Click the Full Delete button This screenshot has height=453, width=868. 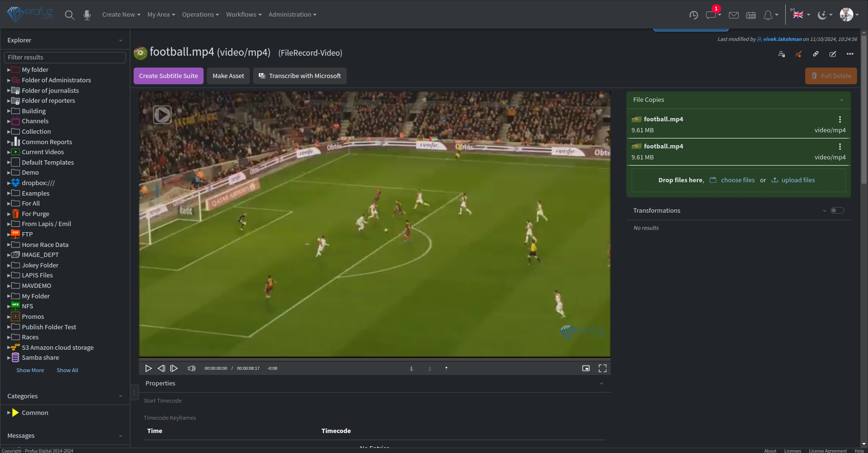(x=831, y=76)
